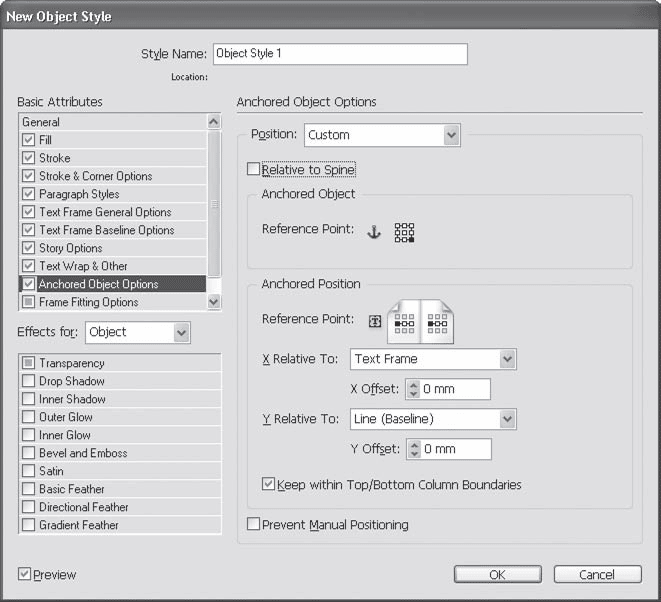Click the anchor icon beside Reference Point
Screen dimensions: 661x602
click(x=375, y=231)
